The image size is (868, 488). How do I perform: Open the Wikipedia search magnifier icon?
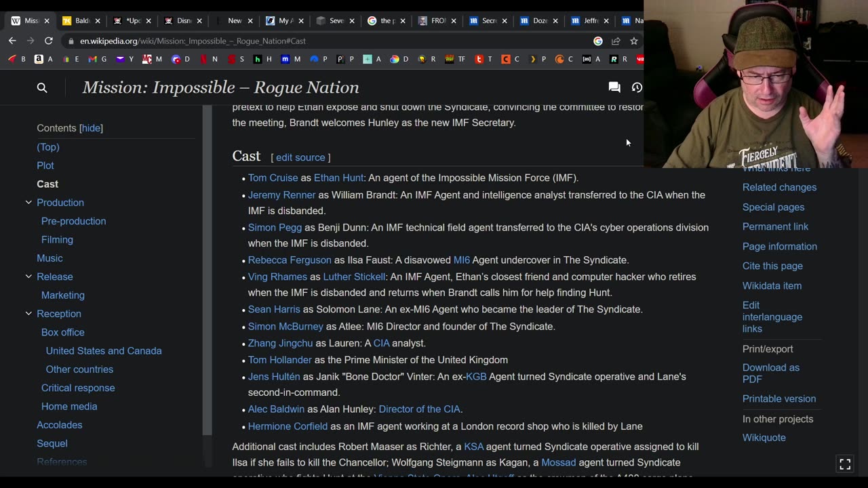click(42, 87)
